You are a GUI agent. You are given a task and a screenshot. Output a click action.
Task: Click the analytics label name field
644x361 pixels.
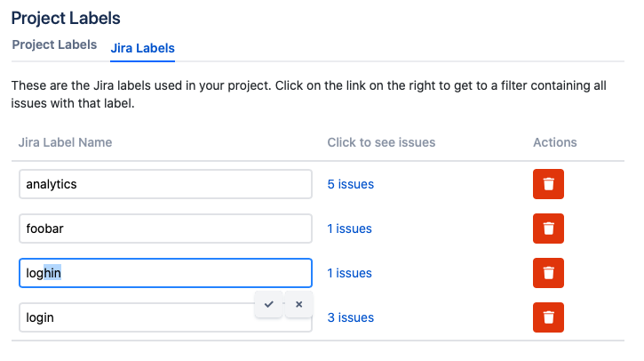coord(165,184)
